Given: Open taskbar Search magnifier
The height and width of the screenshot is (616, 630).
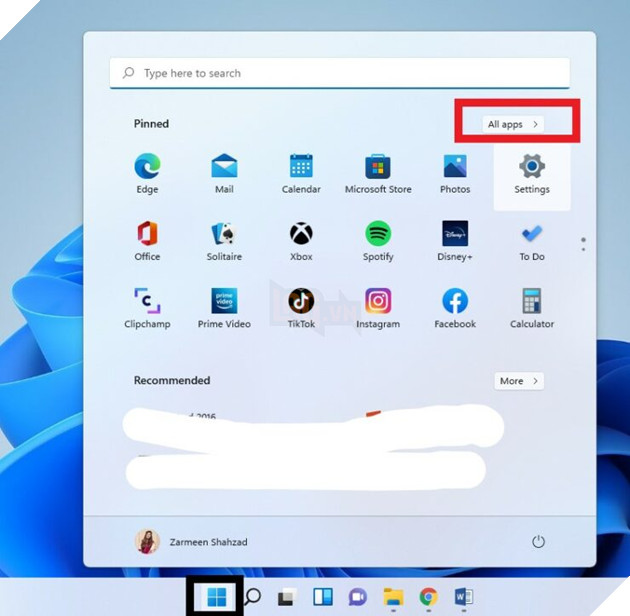Looking at the screenshot, I should point(253,597).
